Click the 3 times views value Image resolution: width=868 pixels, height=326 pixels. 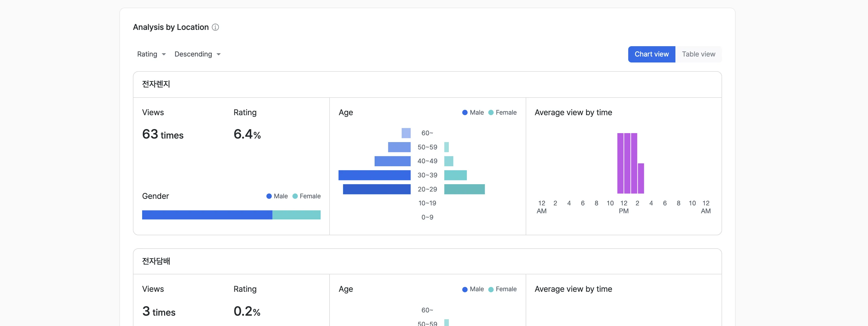(159, 311)
